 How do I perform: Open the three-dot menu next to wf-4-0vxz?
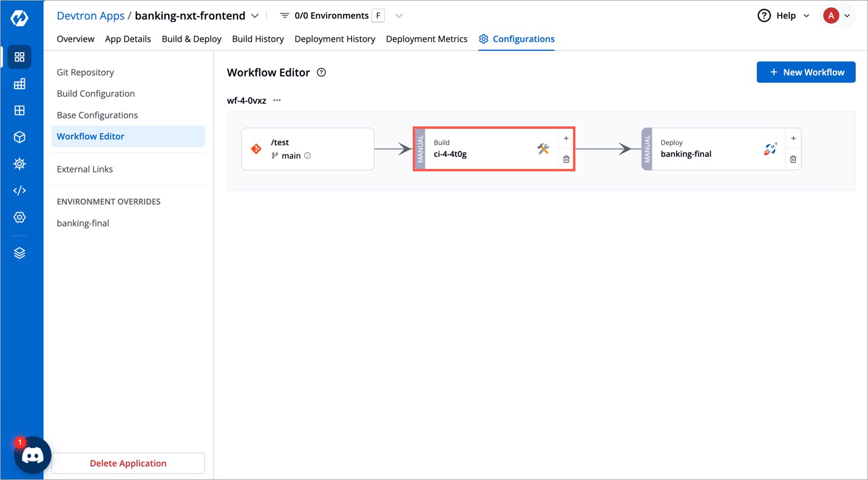(277, 100)
